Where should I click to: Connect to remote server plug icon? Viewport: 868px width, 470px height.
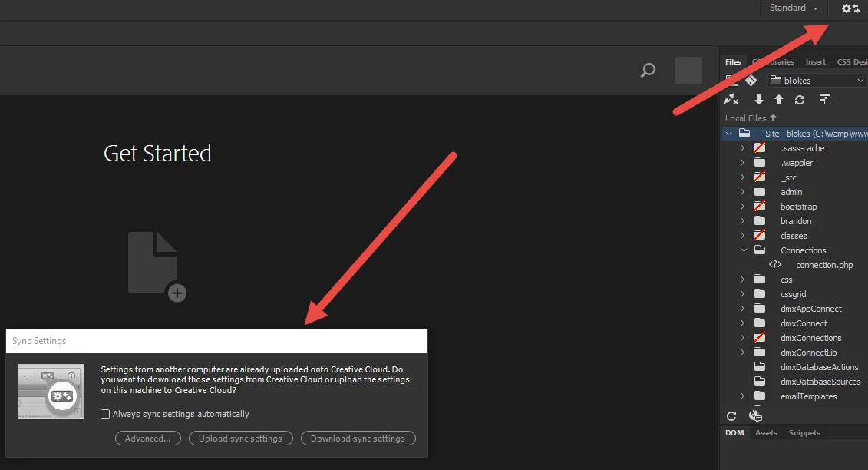coord(731,99)
